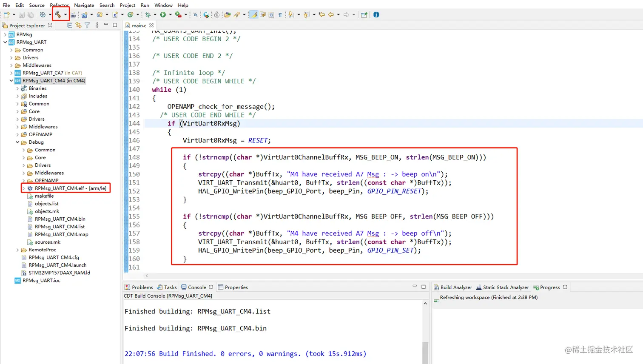
Task: Expand the RPMsg_UART_CA7 sub-project
Action: point(11,73)
